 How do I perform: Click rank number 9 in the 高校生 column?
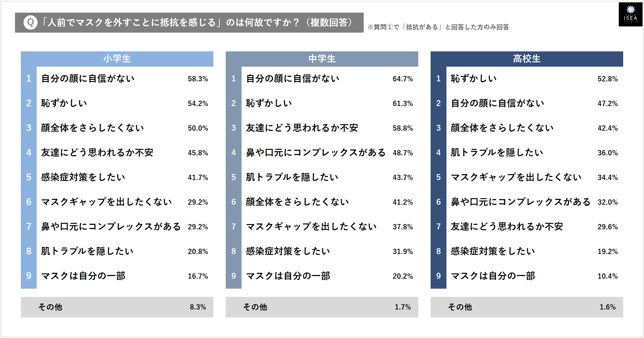(x=438, y=276)
